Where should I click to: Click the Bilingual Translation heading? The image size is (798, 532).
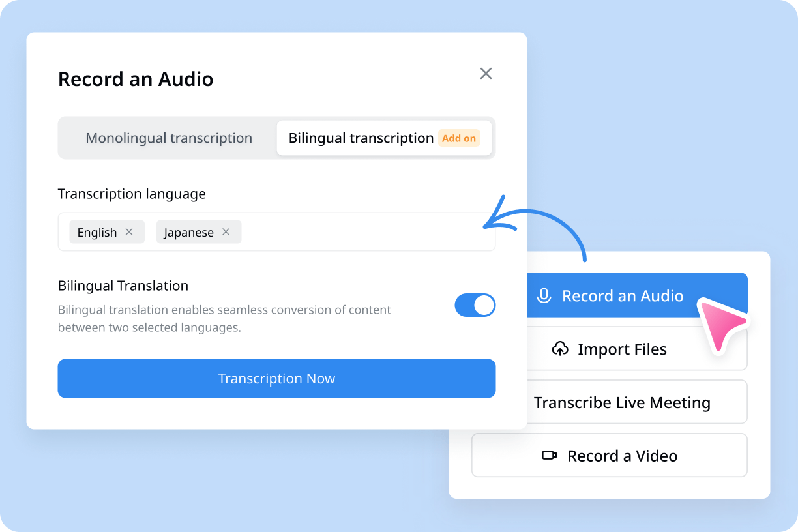pyautogui.click(x=123, y=286)
